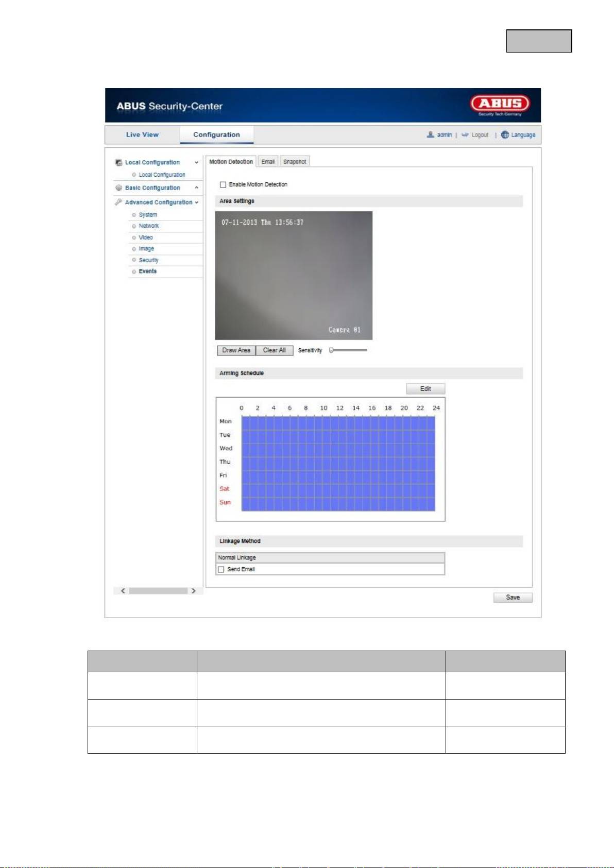Click the Basic Configuration gear icon
This screenshot has width=614, height=868.
tap(118, 188)
